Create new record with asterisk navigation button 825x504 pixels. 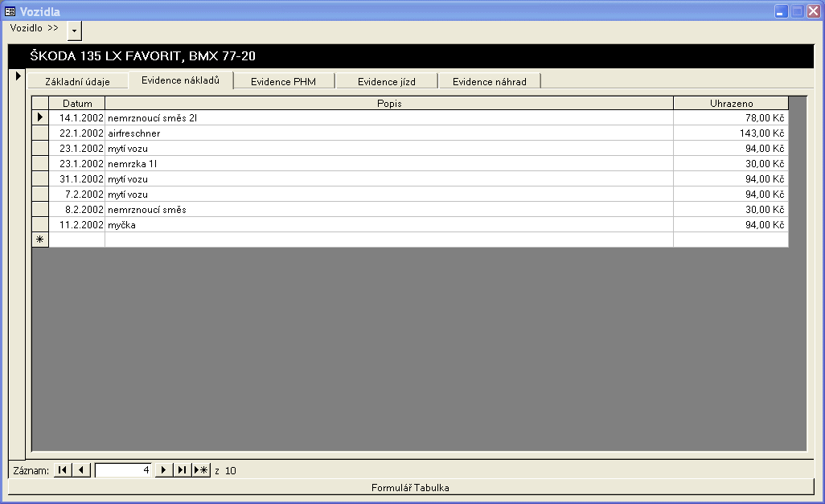(201, 470)
